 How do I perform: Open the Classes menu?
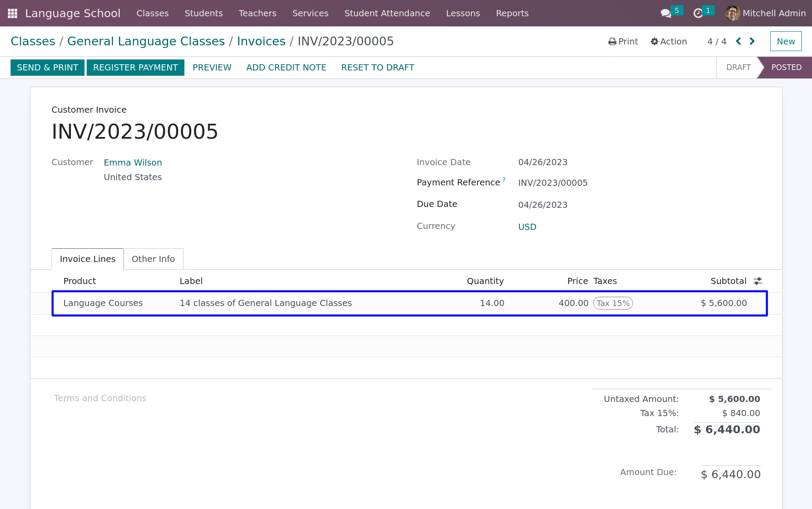tap(152, 13)
